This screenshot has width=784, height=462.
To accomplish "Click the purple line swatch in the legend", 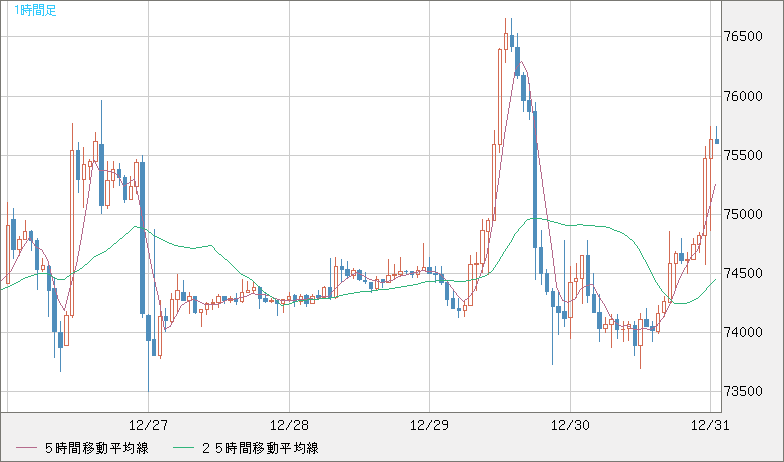I will tap(26, 448).
